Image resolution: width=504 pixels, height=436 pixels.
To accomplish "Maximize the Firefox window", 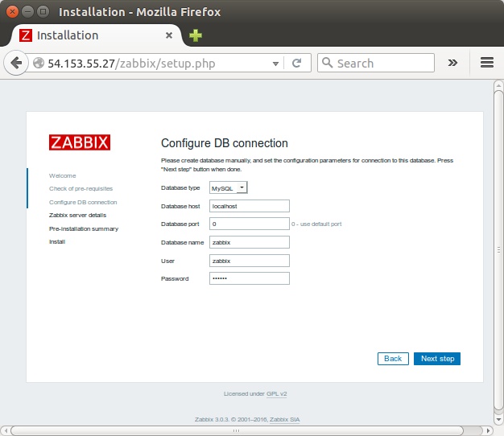I will pos(43,12).
